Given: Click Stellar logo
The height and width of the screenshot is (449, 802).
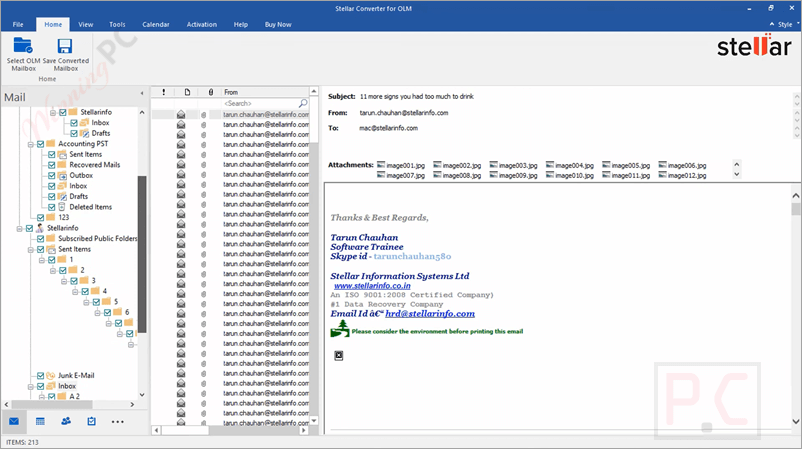Looking at the screenshot, I should (x=754, y=46).
